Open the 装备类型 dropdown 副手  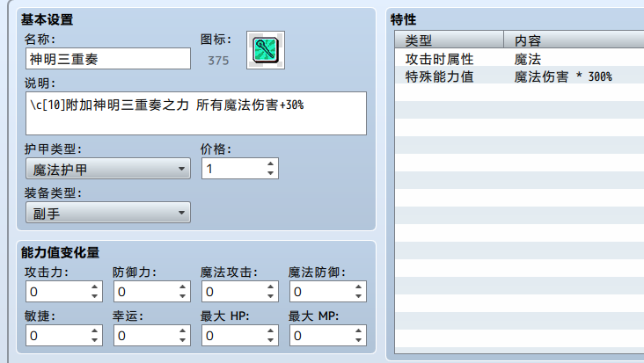(x=108, y=213)
